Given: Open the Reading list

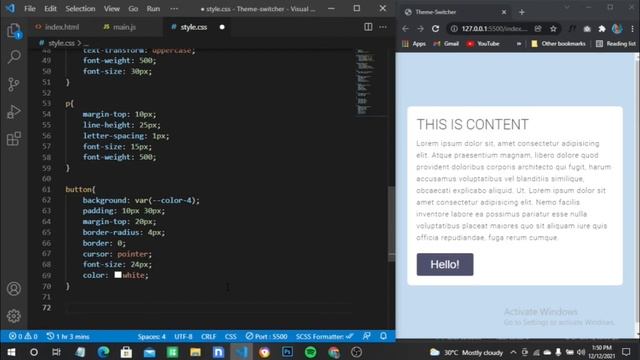Looking at the screenshot, I should [616, 44].
